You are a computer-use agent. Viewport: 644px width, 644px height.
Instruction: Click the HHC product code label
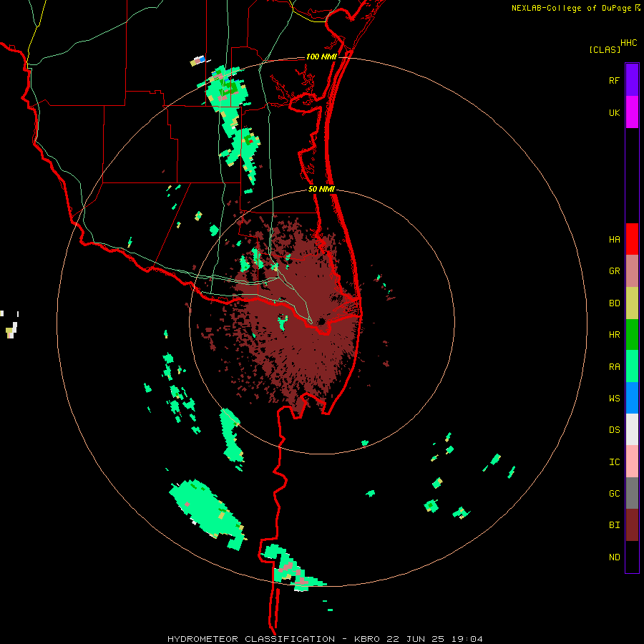[x=628, y=43]
